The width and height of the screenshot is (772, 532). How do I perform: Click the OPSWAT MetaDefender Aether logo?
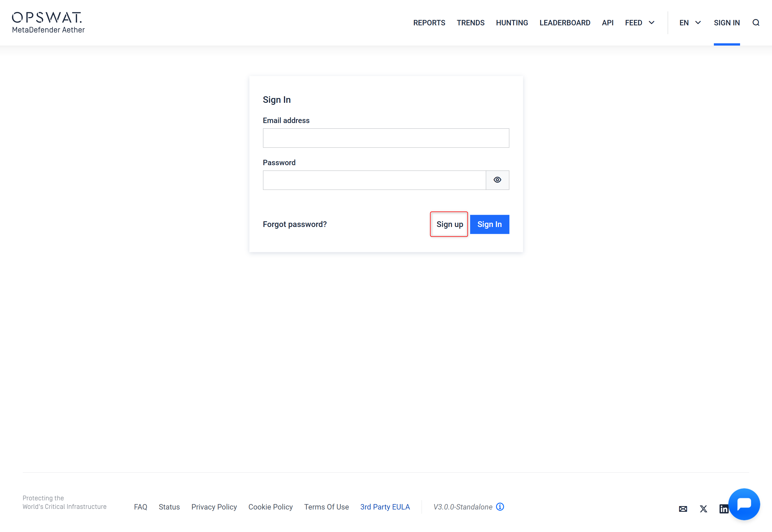(x=48, y=23)
